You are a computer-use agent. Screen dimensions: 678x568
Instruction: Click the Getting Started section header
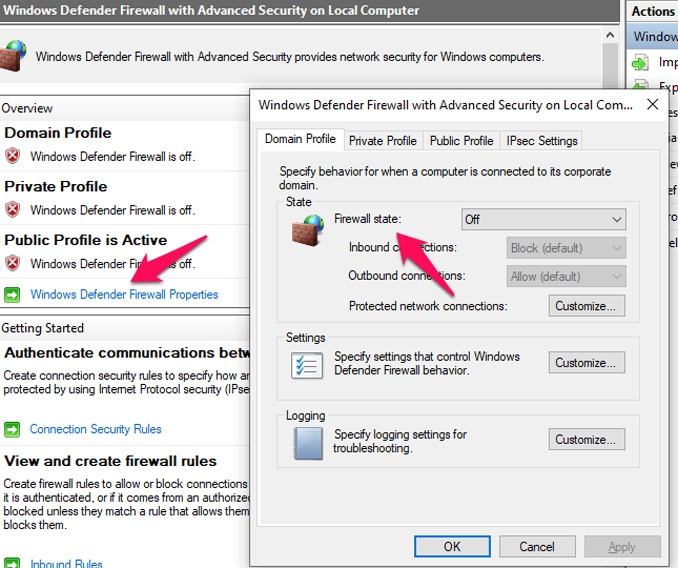pos(42,328)
